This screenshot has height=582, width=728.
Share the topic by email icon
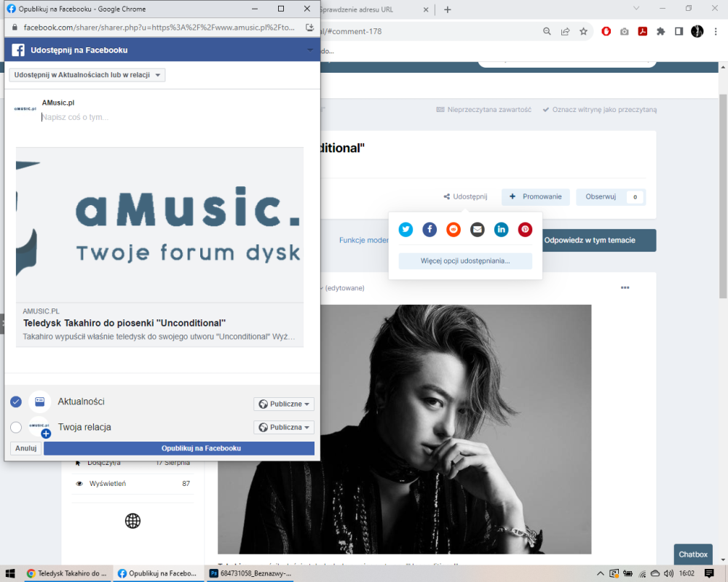(478, 230)
